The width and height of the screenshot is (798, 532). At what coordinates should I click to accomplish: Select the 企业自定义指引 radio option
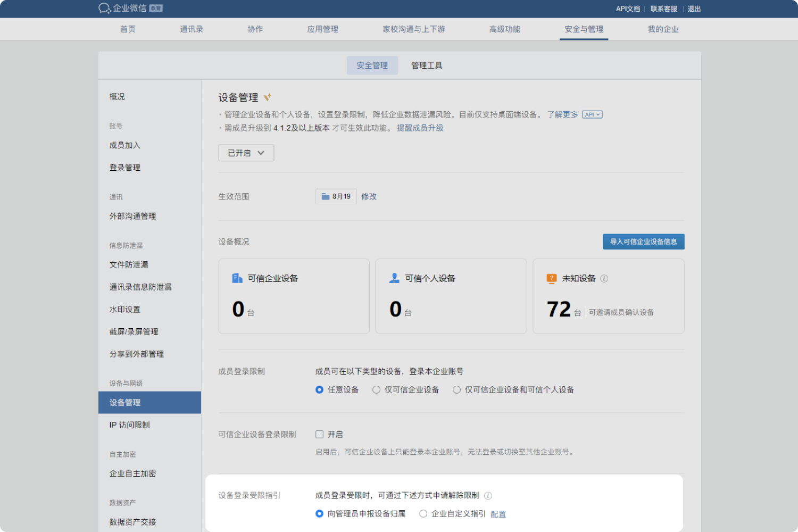coord(423,513)
